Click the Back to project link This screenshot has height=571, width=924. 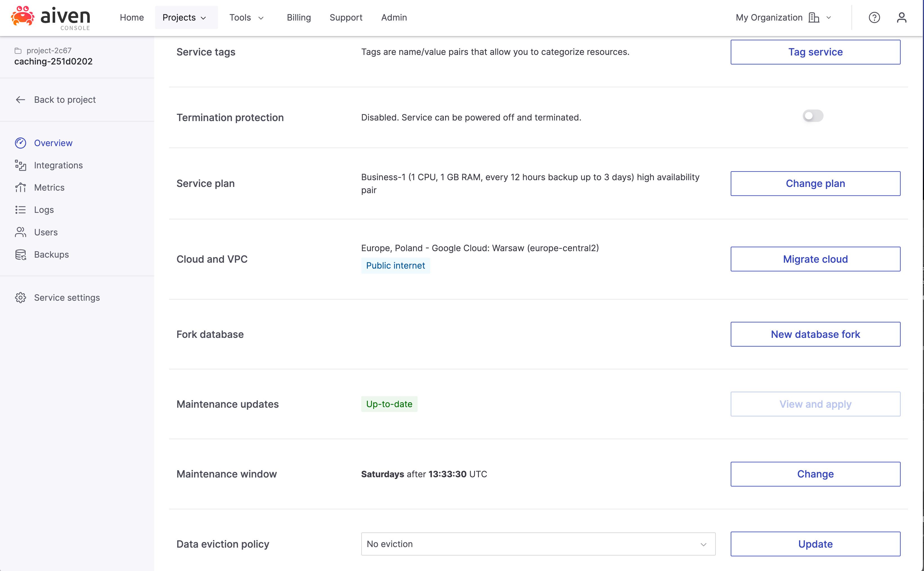pos(65,100)
